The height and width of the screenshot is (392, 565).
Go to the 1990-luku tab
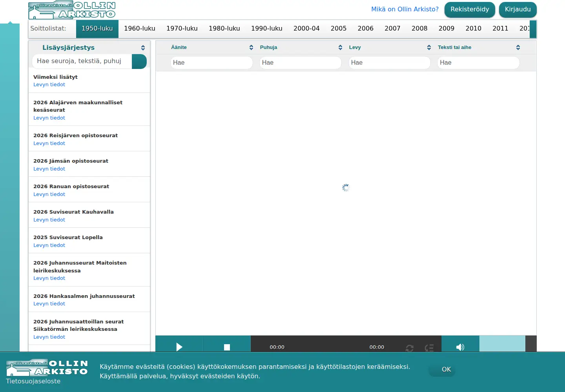coord(267,29)
